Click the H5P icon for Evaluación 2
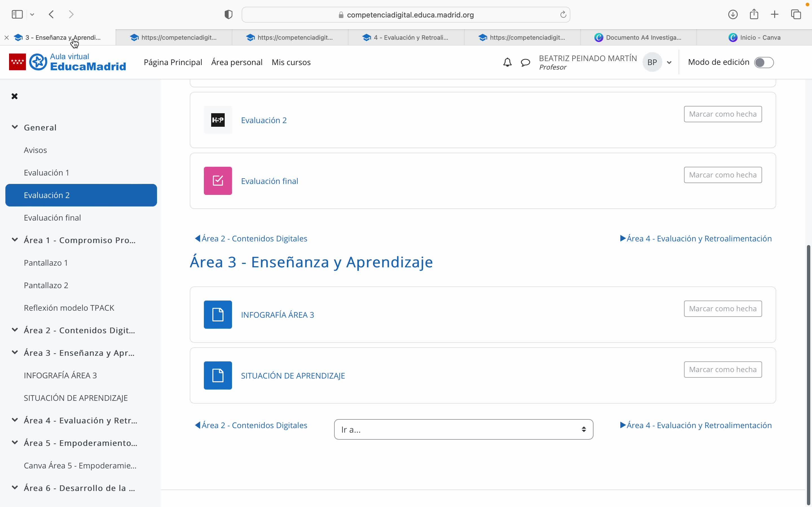This screenshot has width=812, height=507. coord(218,120)
